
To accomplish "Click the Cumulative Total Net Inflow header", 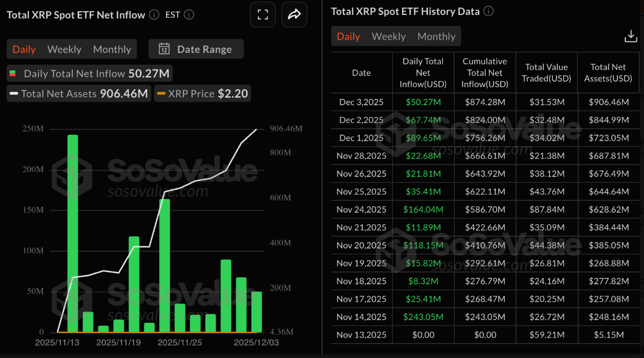I will click(x=485, y=73).
